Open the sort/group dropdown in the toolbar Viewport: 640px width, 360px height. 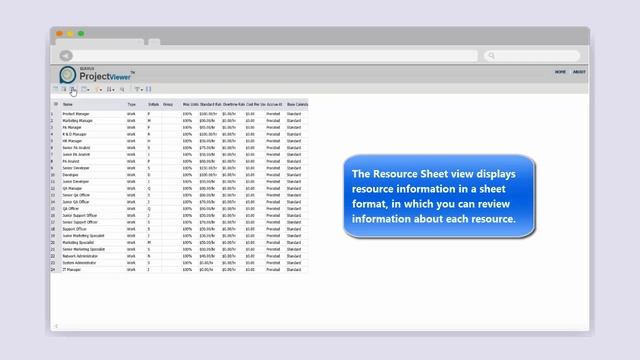click(x=110, y=89)
